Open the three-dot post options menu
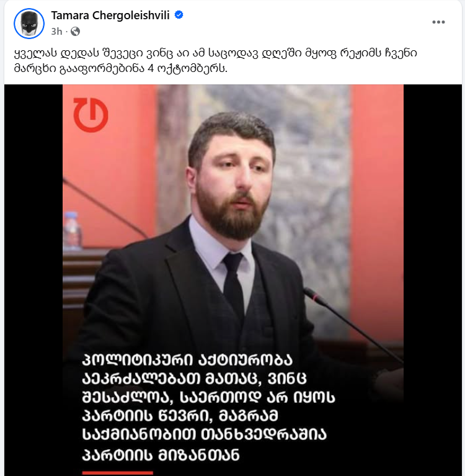 438,22
